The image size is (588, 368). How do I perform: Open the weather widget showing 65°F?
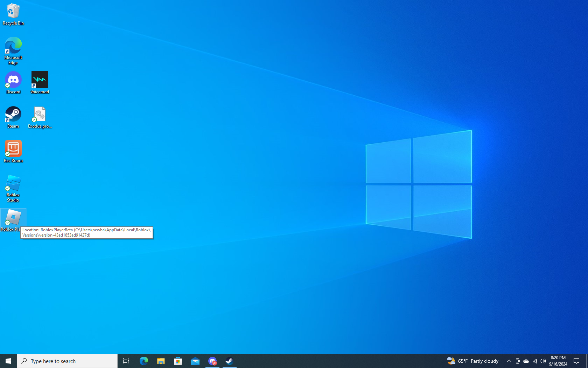472,361
